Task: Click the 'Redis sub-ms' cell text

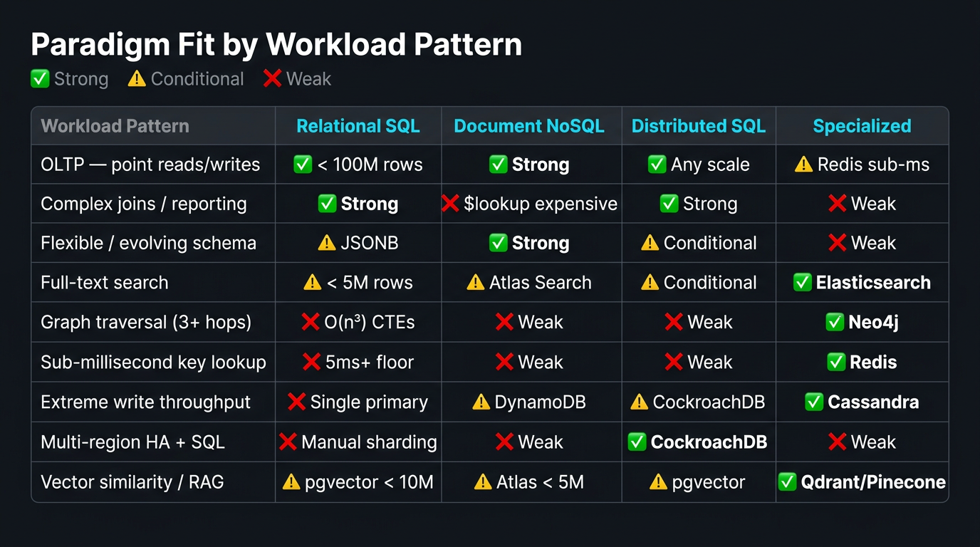Action: (x=873, y=165)
